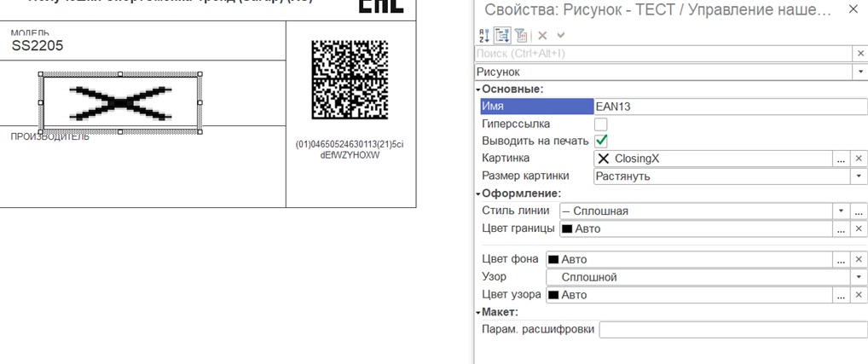Clear the Цвет границы value
The image size is (868, 364).
click(x=859, y=229)
